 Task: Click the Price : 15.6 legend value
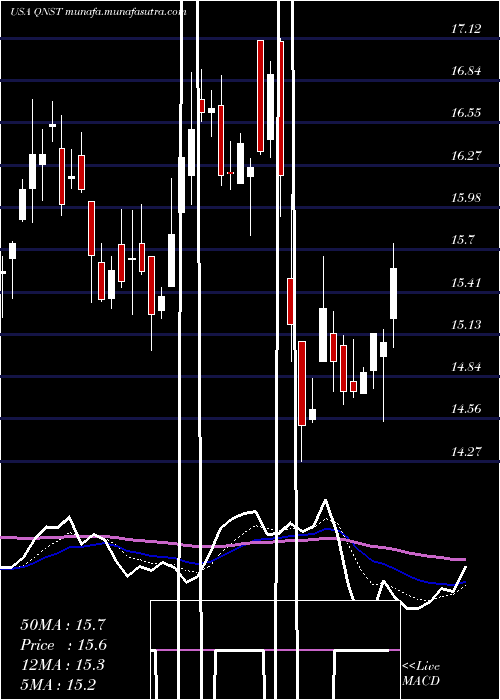pos(64,645)
